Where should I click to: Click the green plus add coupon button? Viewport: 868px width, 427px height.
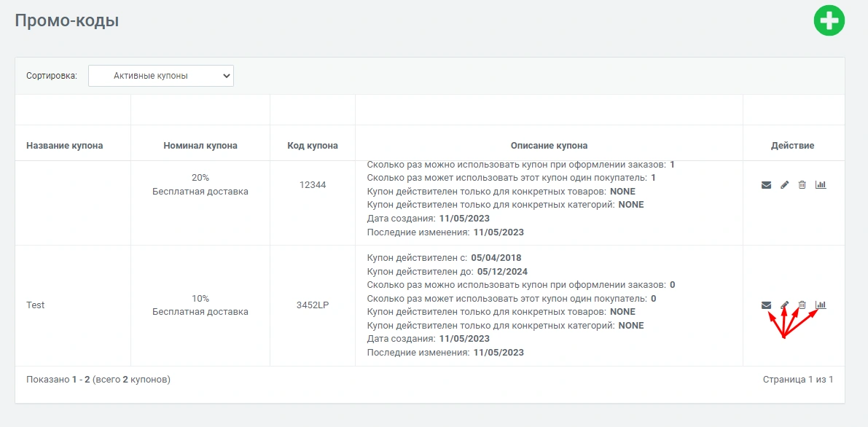tap(829, 20)
